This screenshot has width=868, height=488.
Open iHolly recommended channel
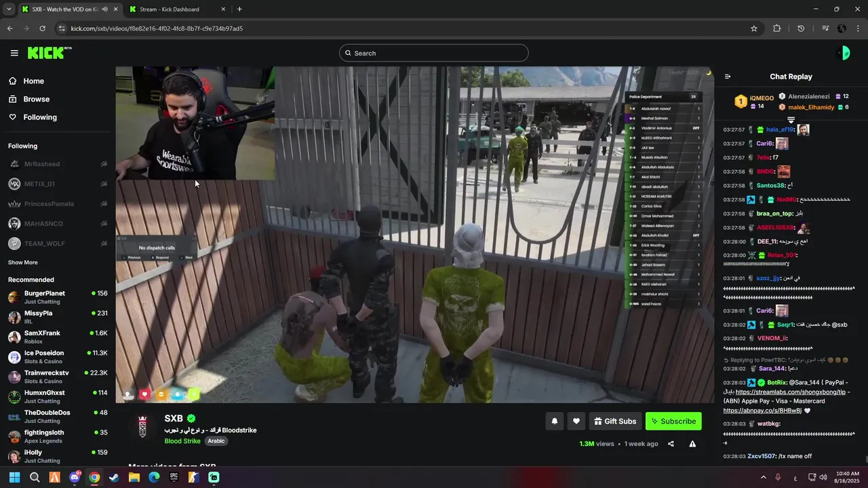point(58,456)
